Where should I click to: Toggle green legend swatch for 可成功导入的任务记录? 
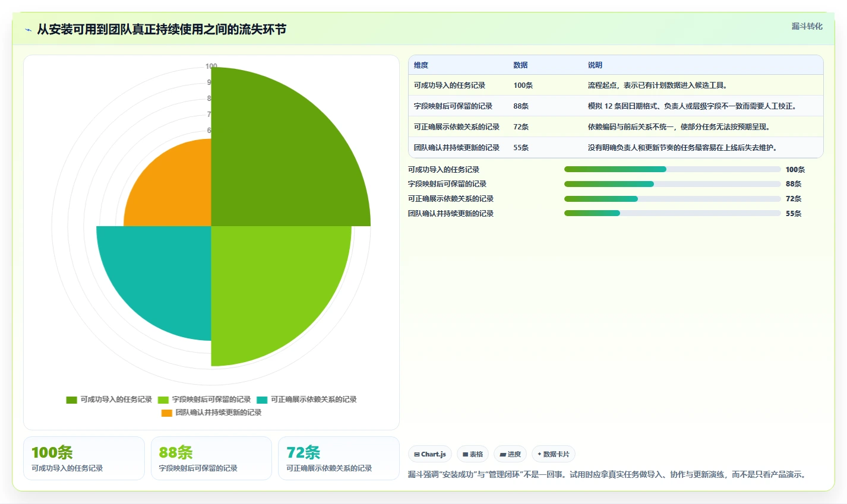(71, 400)
